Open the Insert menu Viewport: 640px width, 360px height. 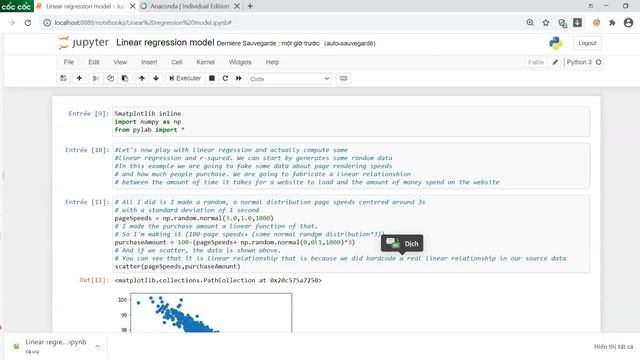(149, 62)
